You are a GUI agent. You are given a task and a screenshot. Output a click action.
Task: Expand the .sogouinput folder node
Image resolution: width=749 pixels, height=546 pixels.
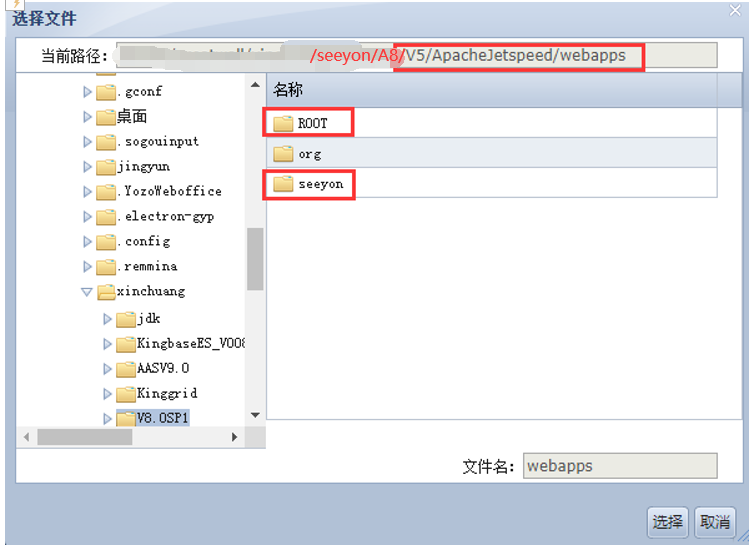pyautogui.click(x=87, y=141)
